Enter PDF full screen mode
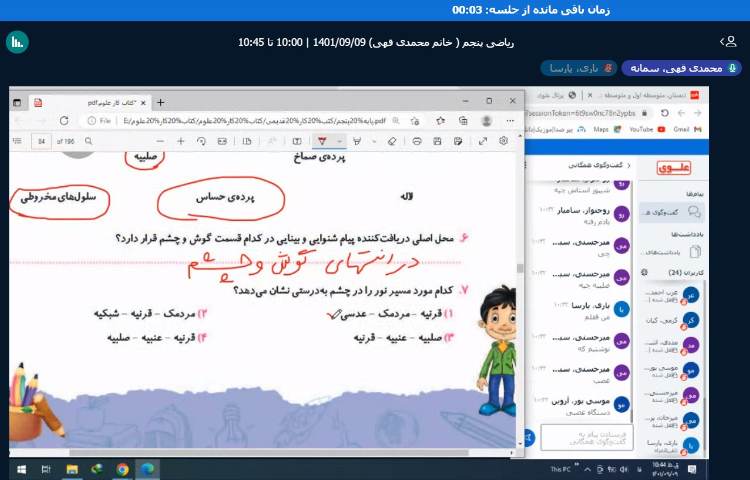Screen dimensions: 750x480 (483, 141)
